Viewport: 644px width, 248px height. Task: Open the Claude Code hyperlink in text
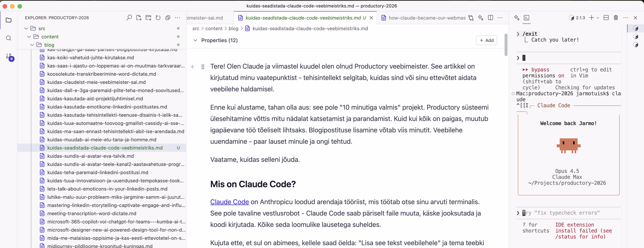coord(229,202)
